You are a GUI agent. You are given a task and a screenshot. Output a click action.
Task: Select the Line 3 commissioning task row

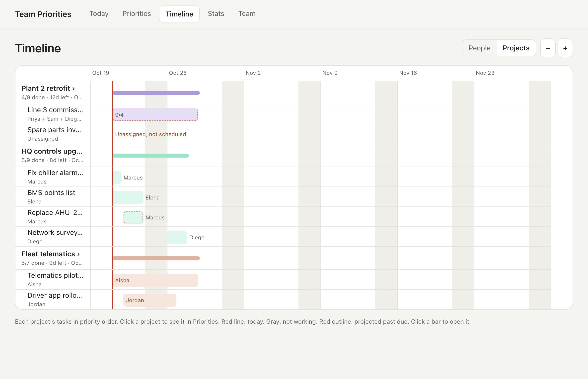tap(53, 114)
